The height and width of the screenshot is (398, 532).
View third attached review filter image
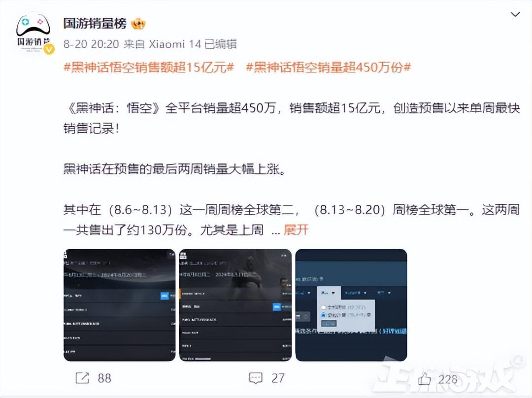(x=351, y=305)
